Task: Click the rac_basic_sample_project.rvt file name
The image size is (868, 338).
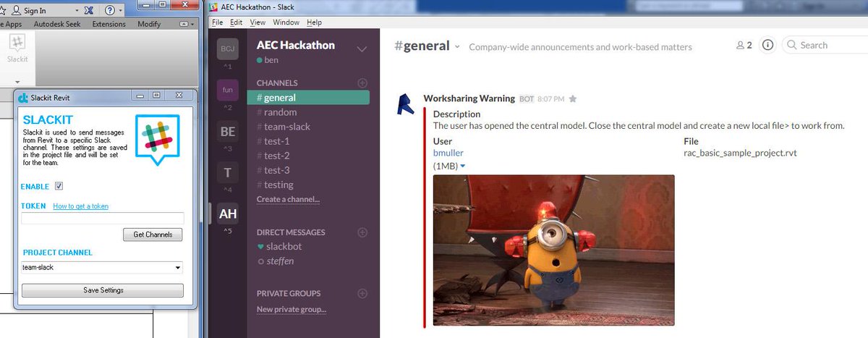Action: coord(740,153)
